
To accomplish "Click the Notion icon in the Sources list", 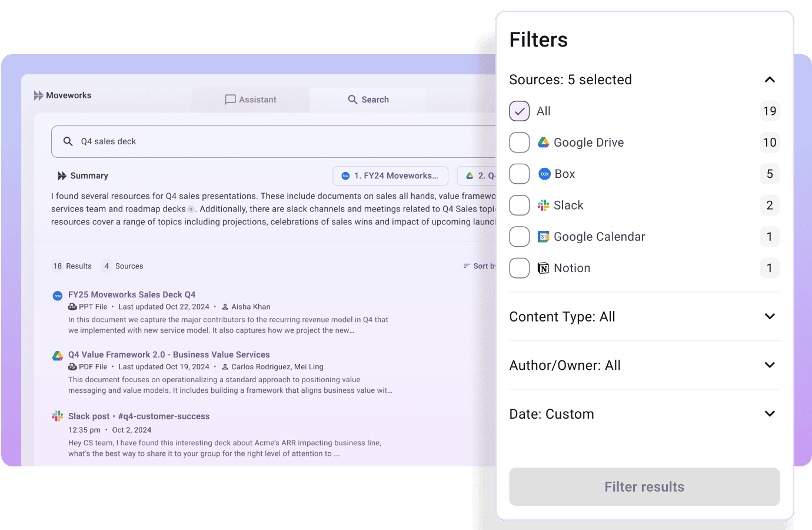I will click(x=543, y=268).
